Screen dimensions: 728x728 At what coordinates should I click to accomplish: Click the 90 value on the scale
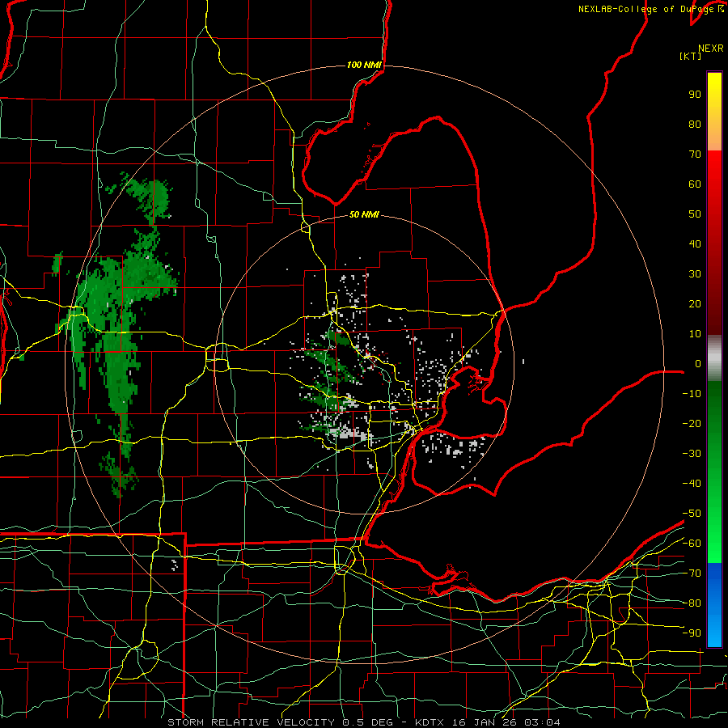[x=695, y=95]
